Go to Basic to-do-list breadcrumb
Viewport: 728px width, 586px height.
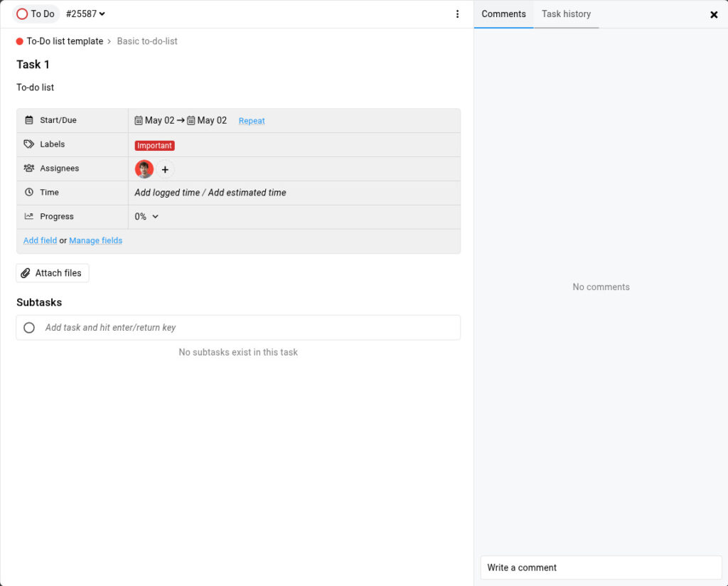146,41
